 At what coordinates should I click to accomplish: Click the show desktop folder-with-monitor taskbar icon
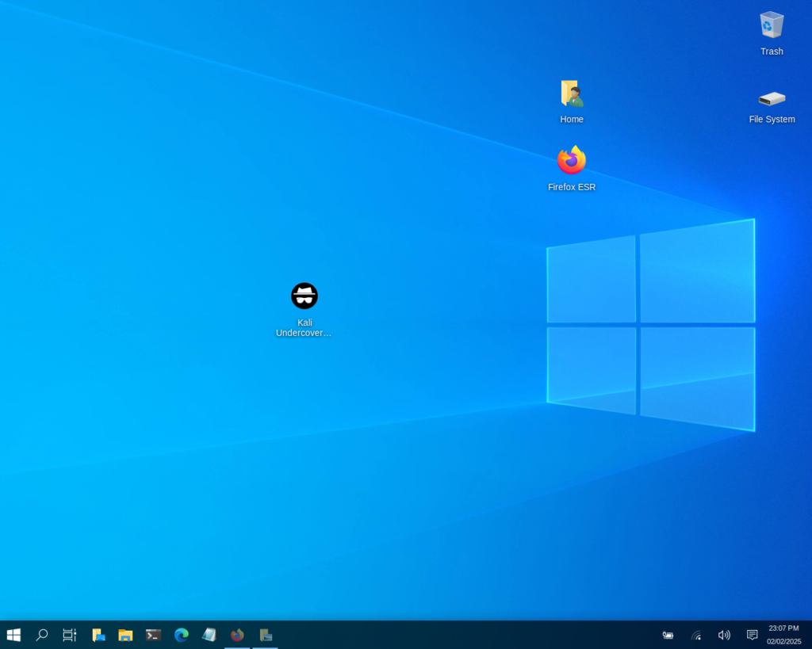[x=98, y=635]
